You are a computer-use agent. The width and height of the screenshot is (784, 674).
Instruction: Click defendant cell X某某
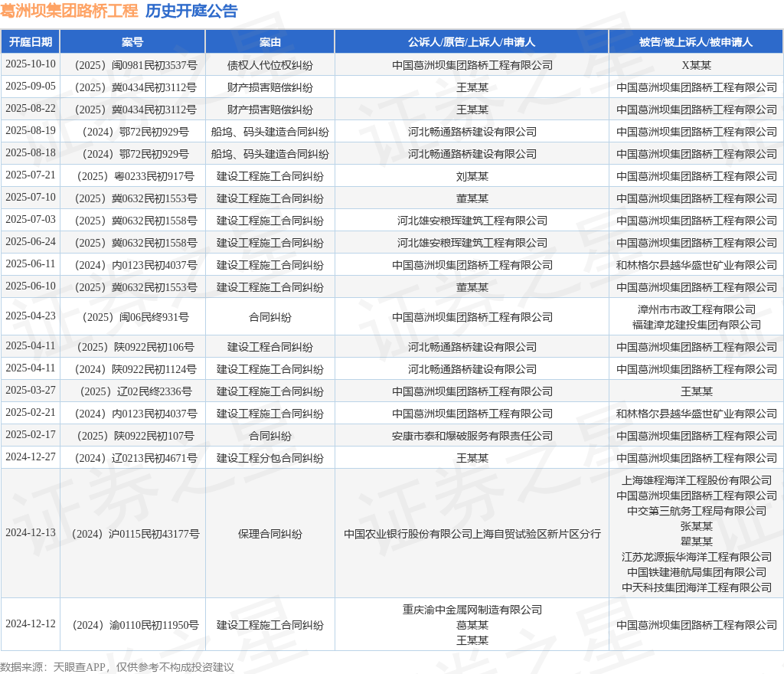point(696,66)
